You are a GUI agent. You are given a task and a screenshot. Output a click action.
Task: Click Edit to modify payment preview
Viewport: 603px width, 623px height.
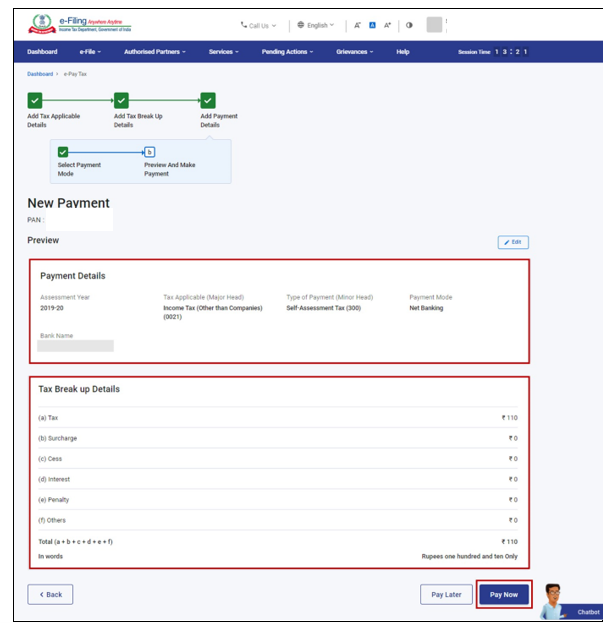(513, 242)
